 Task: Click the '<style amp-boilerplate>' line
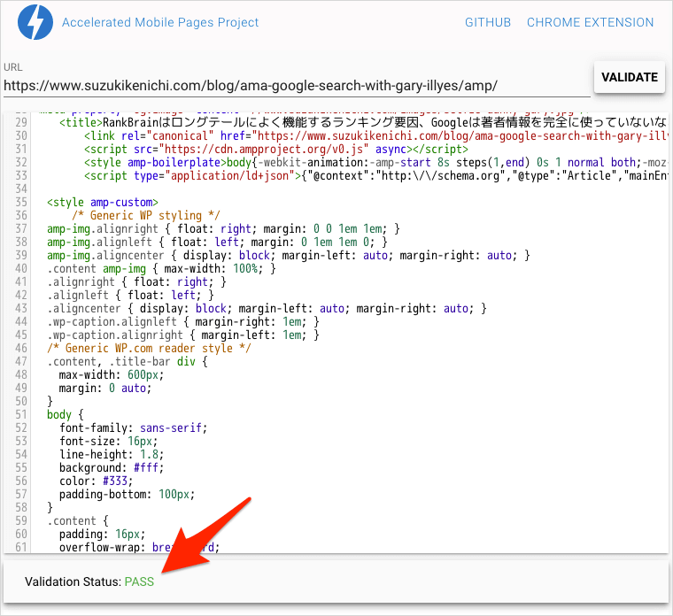coord(376,162)
